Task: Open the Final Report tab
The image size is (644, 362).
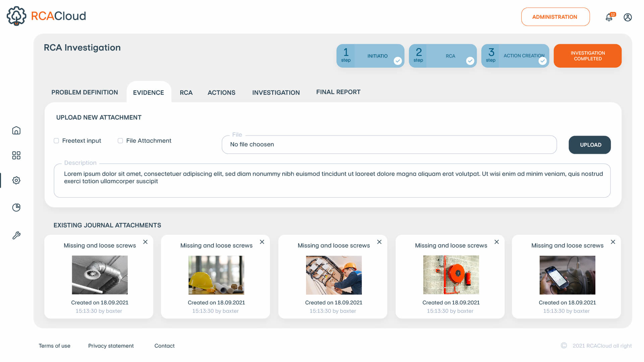Action: coord(338,92)
